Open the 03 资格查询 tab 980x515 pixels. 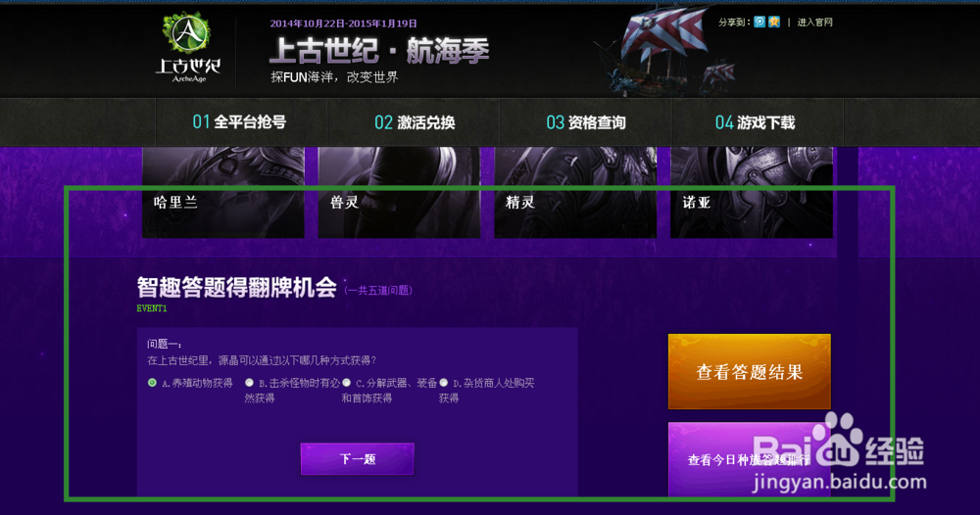586,121
